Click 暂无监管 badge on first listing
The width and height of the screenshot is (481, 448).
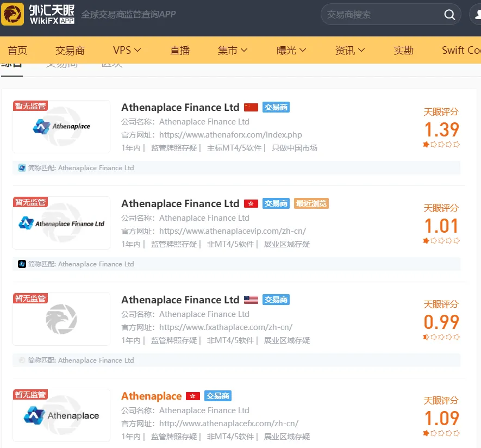click(x=30, y=106)
